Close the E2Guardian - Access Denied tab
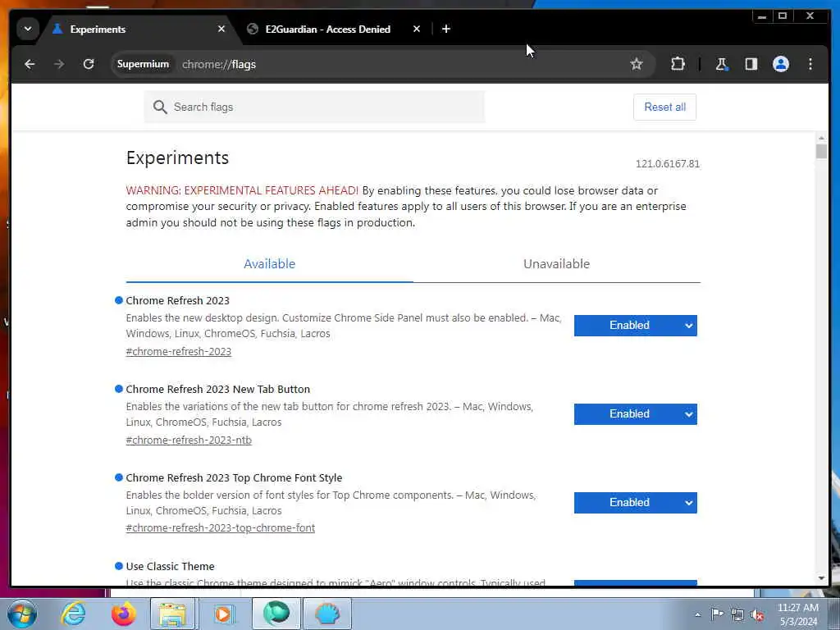 [x=416, y=29]
